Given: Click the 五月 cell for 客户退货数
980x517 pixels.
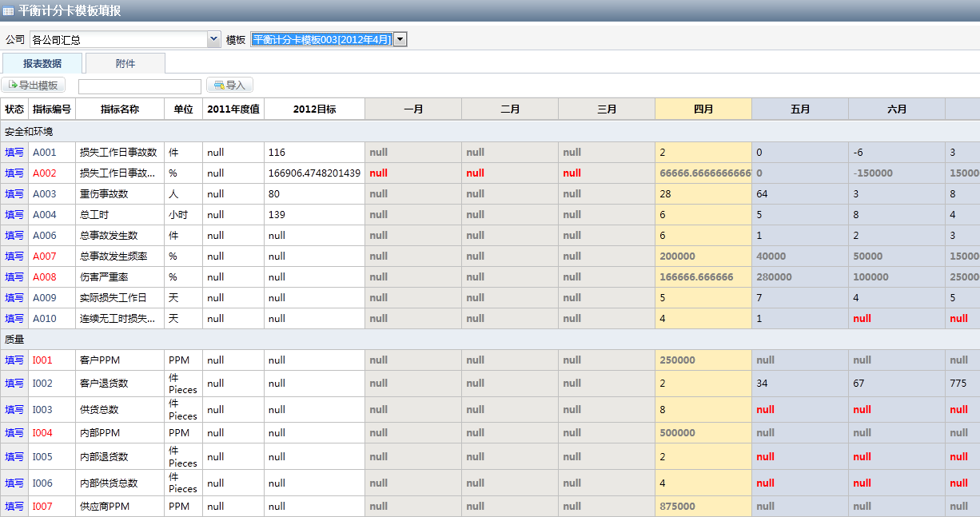Looking at the screenshot, I should 799,384.
